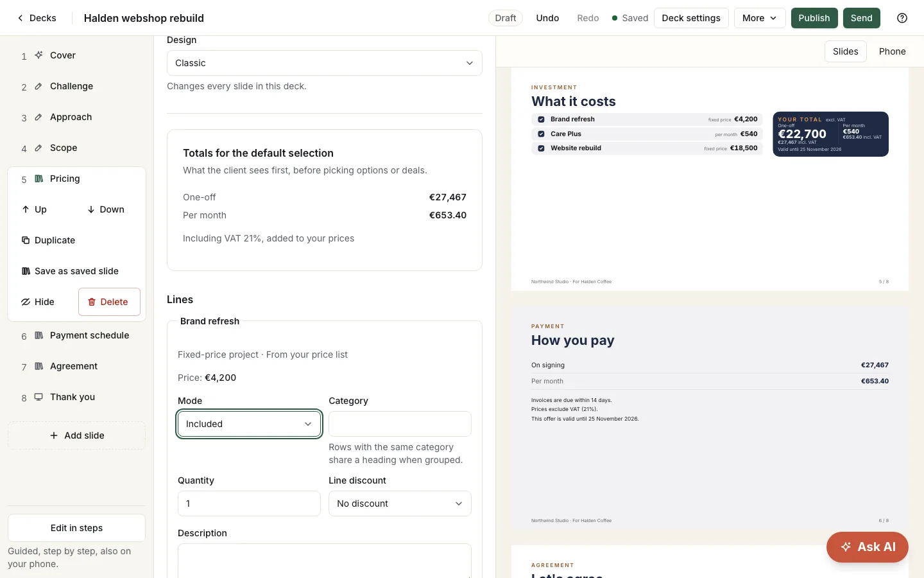
Task: Click the library icon beside Payment schedule
Action: [38, 335]
